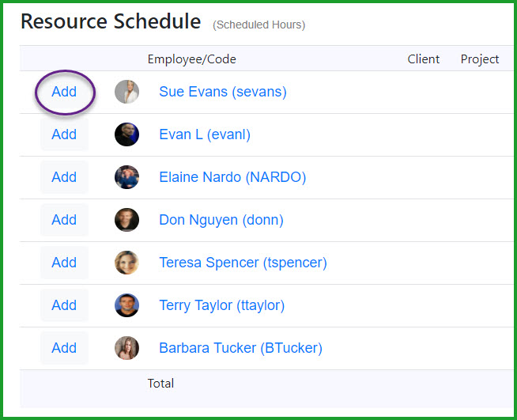Add an entry for Terry Taylor
Image resolution: width=517 pixels, height=420 pixels.
[64, 305]
